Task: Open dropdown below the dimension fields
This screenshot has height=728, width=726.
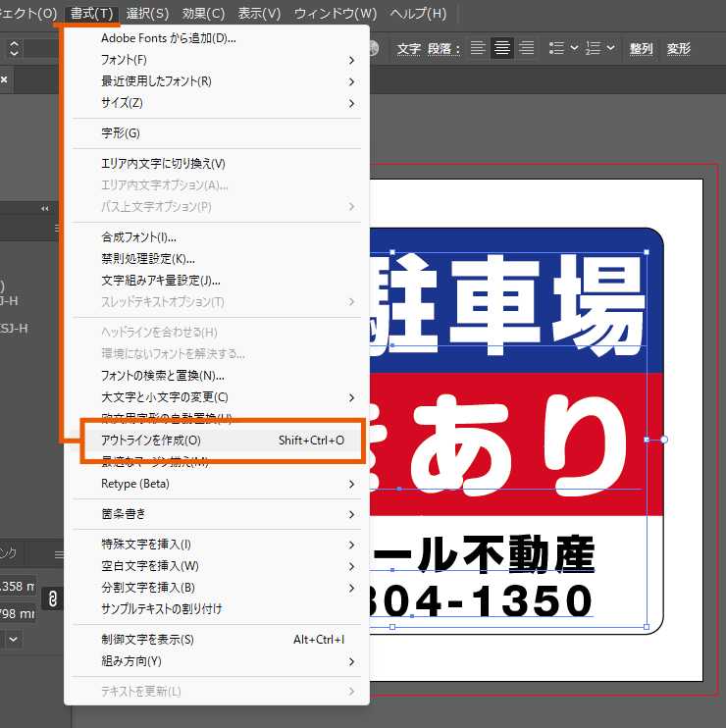Action: click(x=14, y=640)
